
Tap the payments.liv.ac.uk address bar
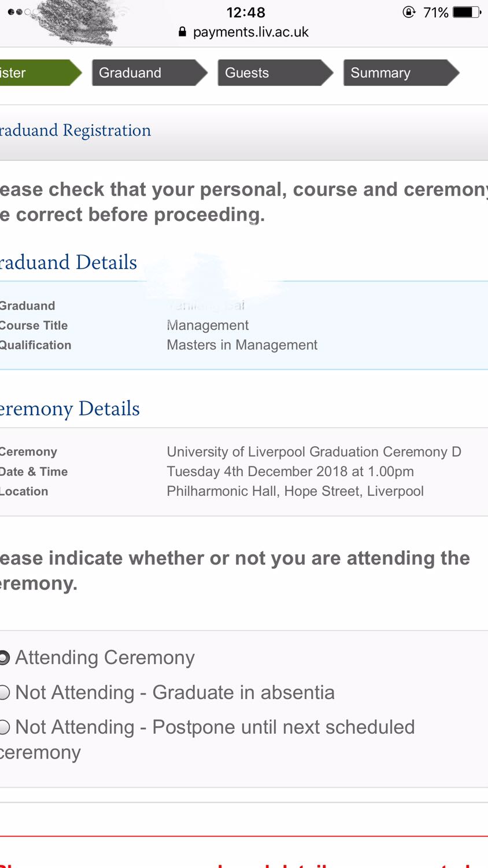[250, 32]
